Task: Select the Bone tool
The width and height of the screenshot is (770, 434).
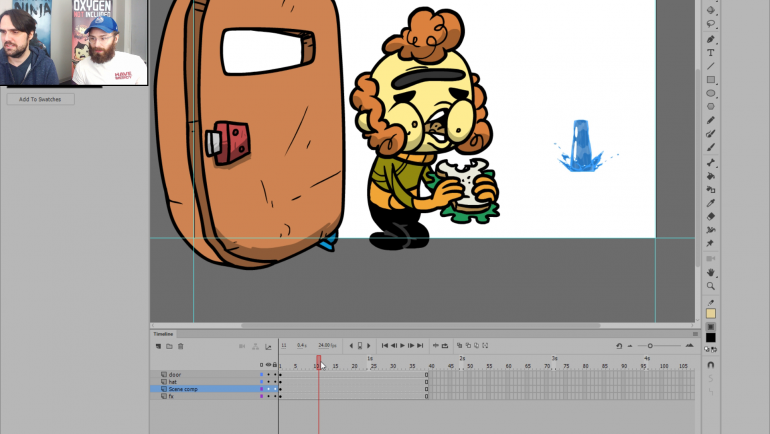Action: (711, 163)
